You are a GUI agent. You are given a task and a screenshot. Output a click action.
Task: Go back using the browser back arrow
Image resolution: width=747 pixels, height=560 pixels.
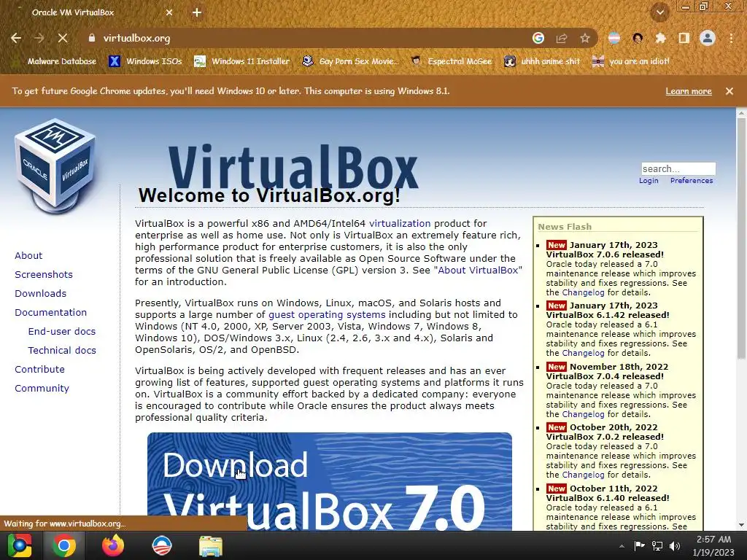16,38
